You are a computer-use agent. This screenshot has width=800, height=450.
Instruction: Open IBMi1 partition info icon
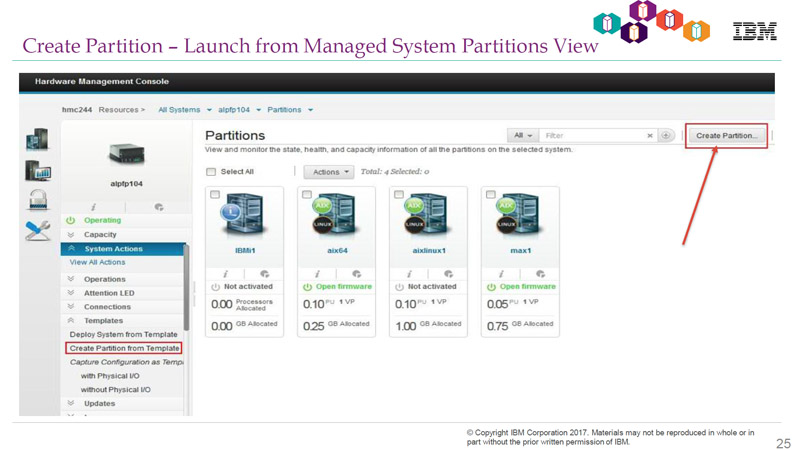(x=225, y=274)
